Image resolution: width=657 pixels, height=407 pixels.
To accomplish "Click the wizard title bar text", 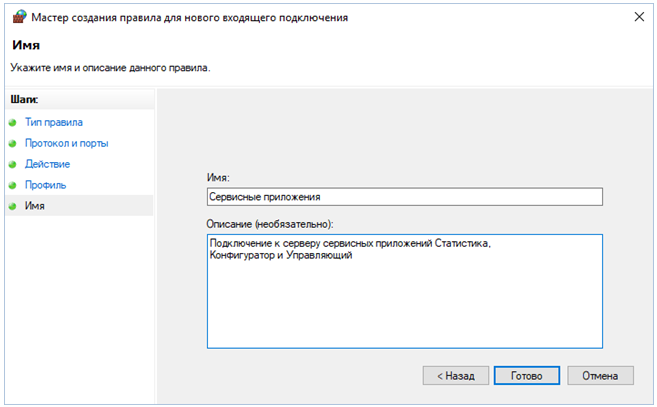I will tap(190, 18).
